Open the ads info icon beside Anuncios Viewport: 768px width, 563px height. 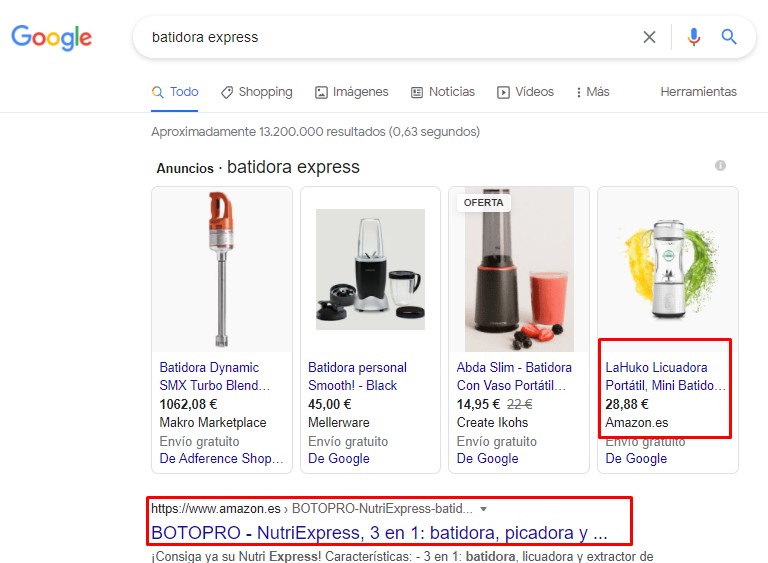pyautogui.click(x=720, y=166)
